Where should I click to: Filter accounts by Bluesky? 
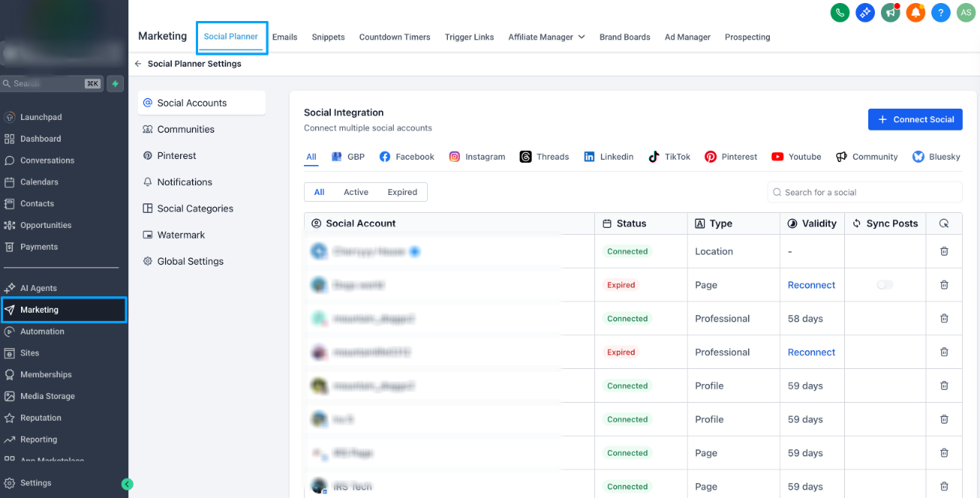(936, 157)
